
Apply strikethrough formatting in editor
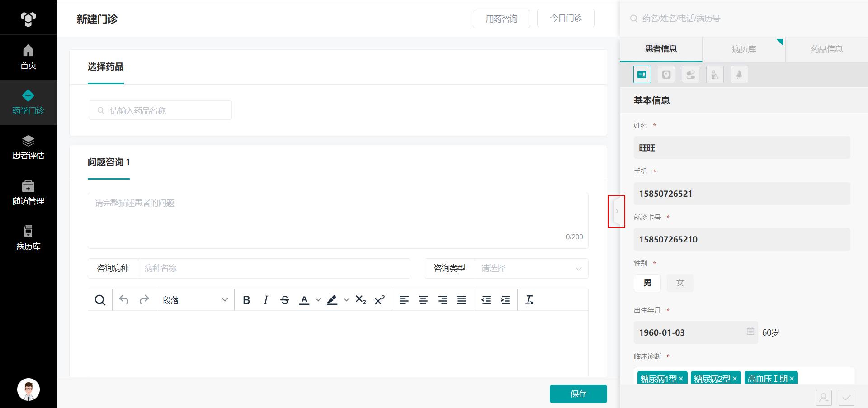[x=285, y=300]
